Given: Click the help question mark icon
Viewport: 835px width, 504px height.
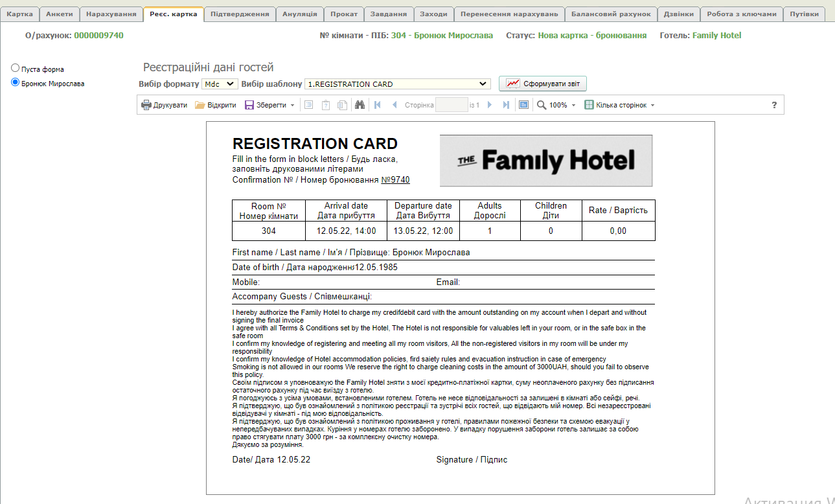Looking at the screenshot, I should 774,105.
